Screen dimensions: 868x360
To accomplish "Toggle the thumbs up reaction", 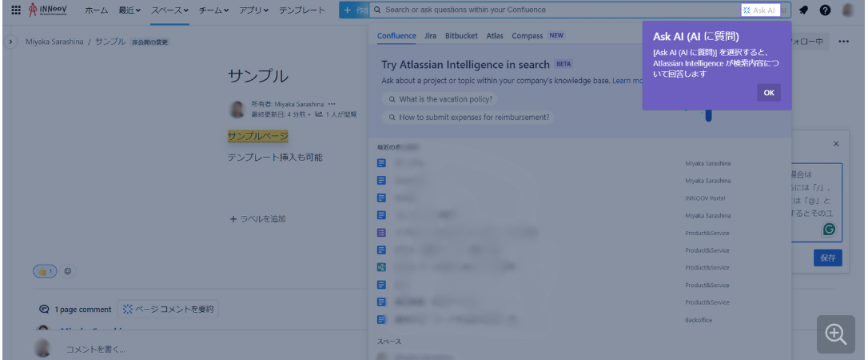I will pyautogui.click(x=45, y=271).
